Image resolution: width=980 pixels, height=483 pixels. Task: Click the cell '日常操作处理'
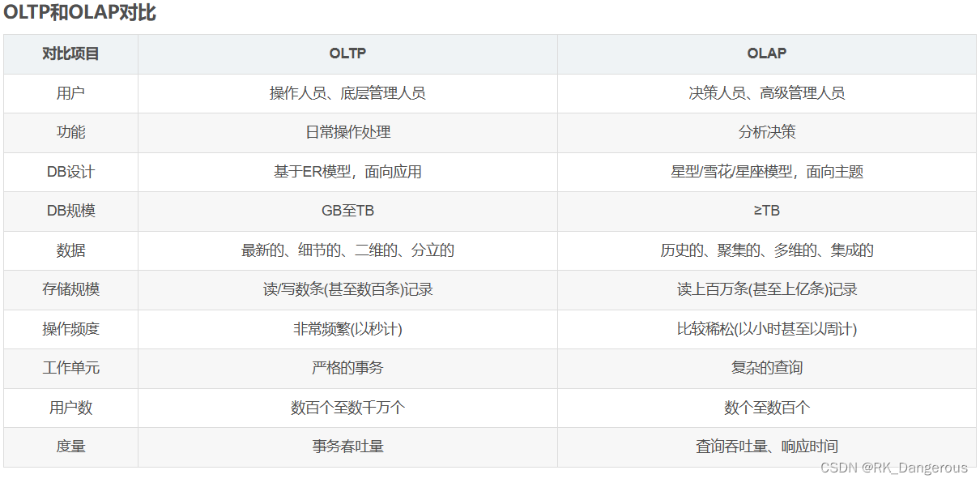coord(347,132)
